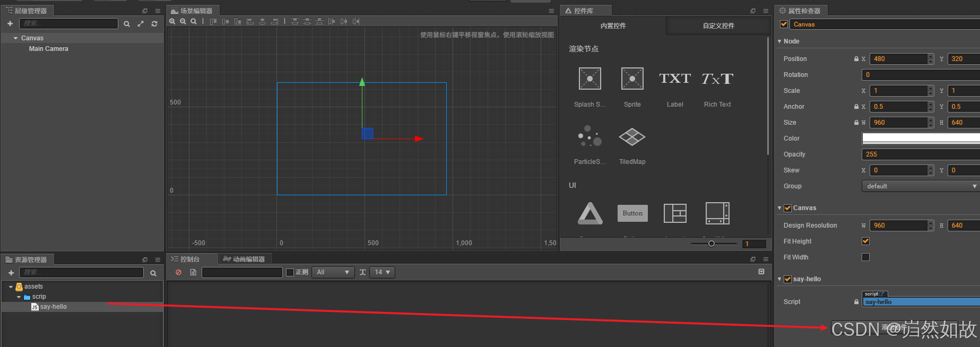This screenshot has height=347, width=980.
Task: Select the Rich Text widget icon
Action: click(717, 79)
